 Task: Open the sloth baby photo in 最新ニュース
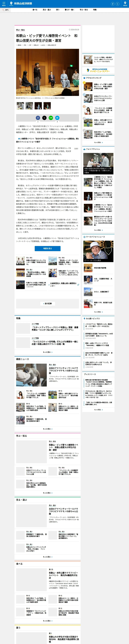tap(31, 375)
